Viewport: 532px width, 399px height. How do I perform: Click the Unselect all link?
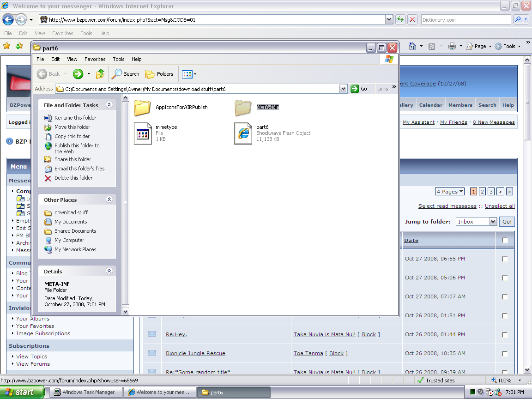click(x=500, y=206)
